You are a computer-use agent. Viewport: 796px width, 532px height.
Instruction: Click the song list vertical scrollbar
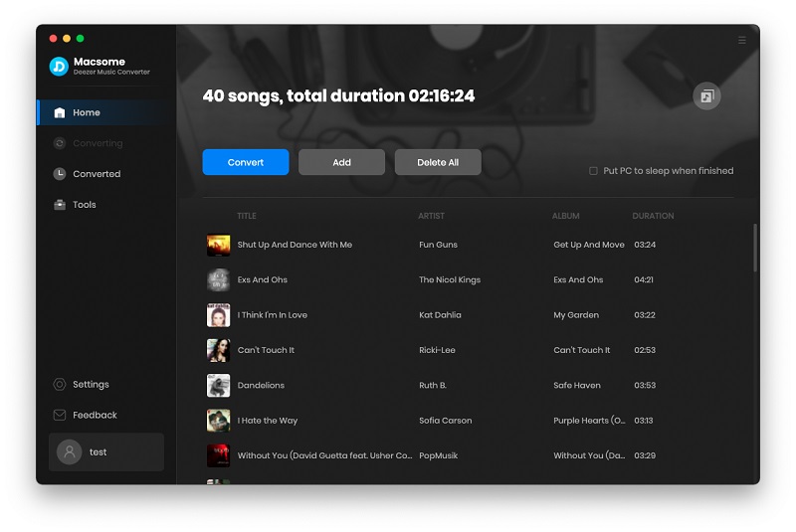coord(755,248)
